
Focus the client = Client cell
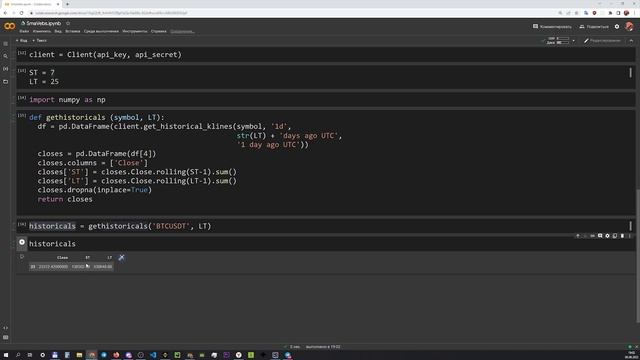(x=325, y=55)
